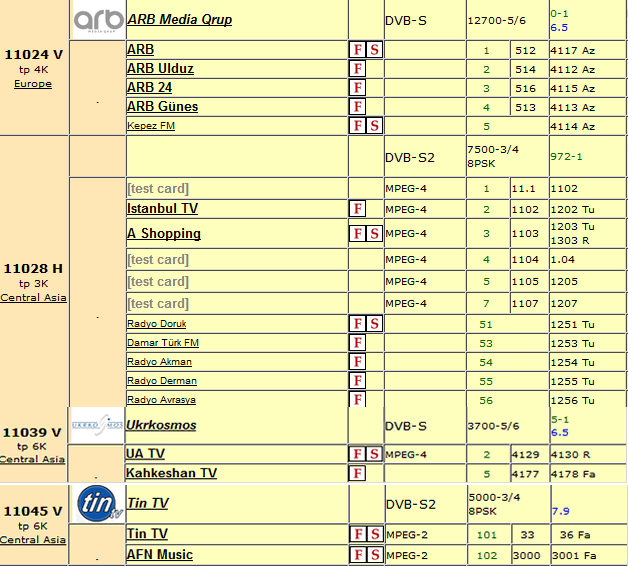Select audio PID text 4117 Az
The width and height of the screenshot is (628, 567).
pyautogui.click(x=573, y=50)
